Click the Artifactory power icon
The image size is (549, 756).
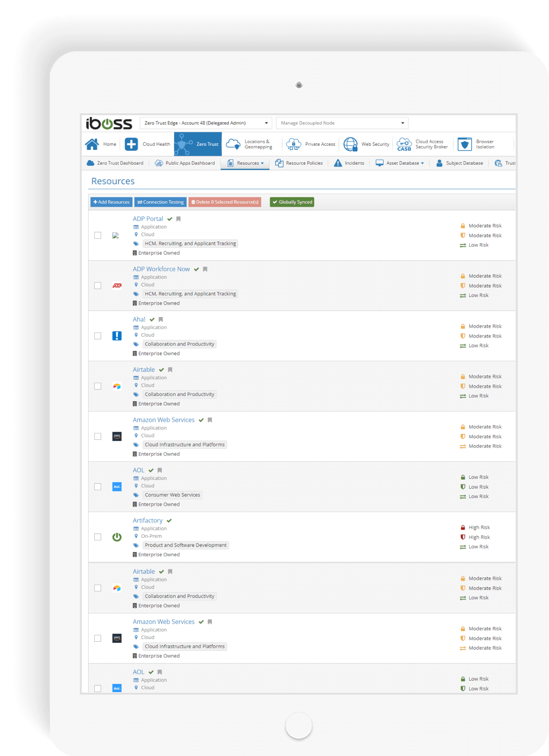pos(117,537)
